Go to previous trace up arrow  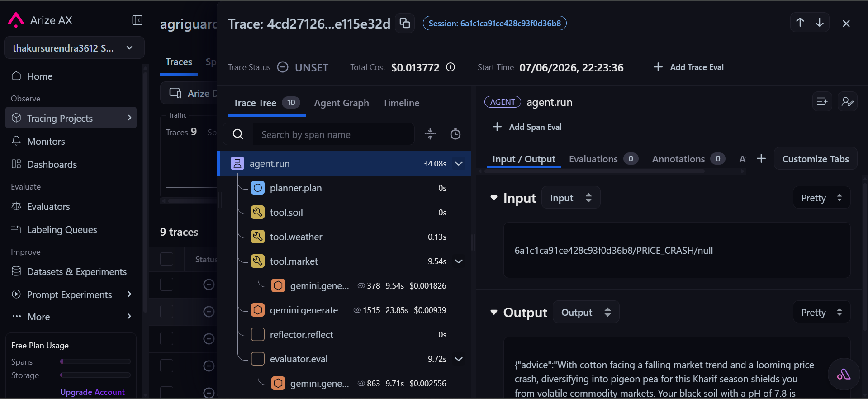coord(800,23)
